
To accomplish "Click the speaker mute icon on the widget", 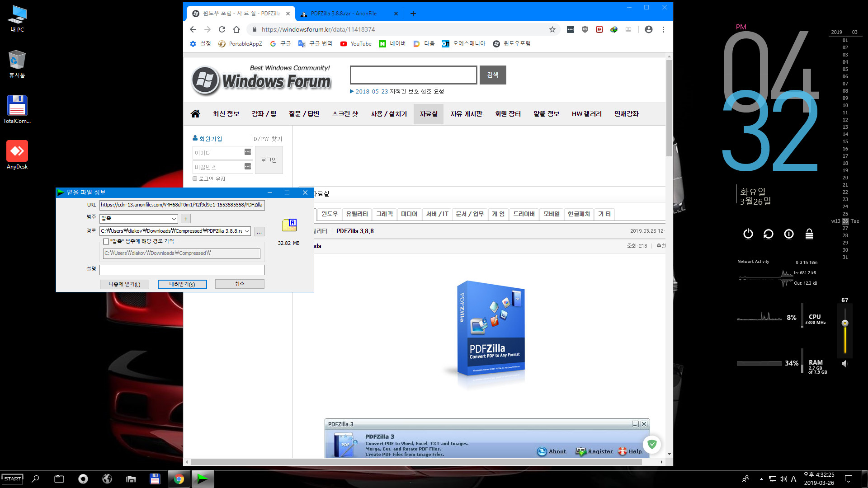I will click(x=844, y=363).
